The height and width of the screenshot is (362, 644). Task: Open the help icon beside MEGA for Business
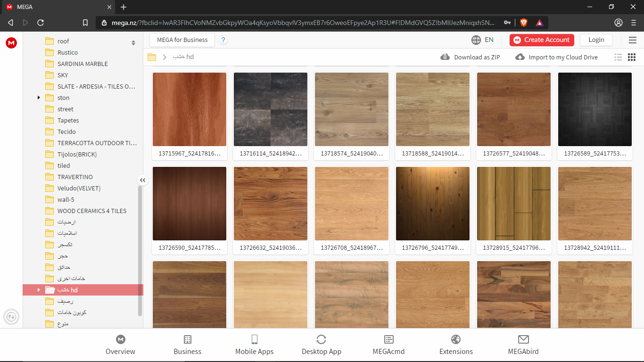pos(223,40)
